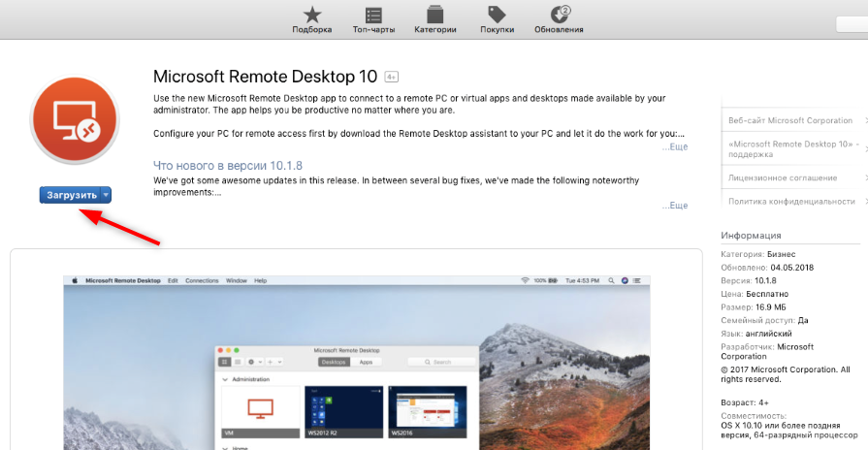Click the 4+ age rating badge

[x=392, y=77]
